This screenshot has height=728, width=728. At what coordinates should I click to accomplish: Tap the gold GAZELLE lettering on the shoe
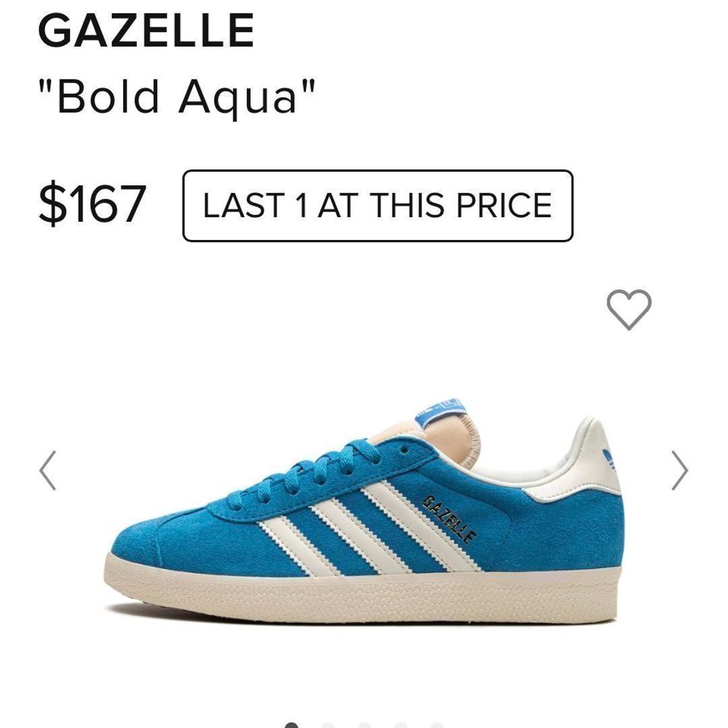[449, 519]
